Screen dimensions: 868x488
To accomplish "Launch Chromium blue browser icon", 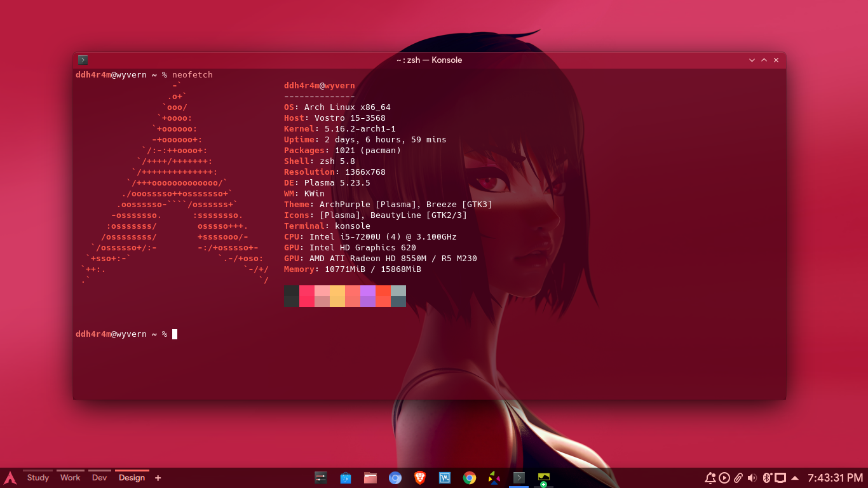I will (395, 478).
